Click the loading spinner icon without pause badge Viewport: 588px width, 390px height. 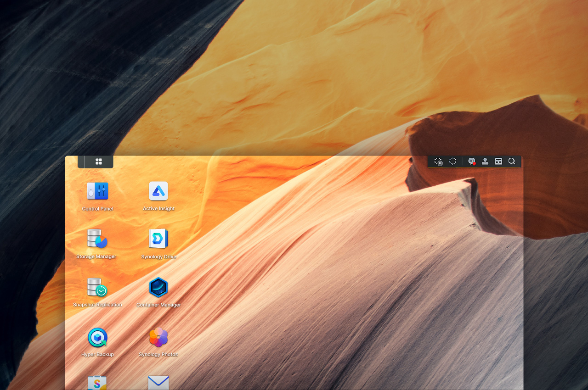click(452, 162)
